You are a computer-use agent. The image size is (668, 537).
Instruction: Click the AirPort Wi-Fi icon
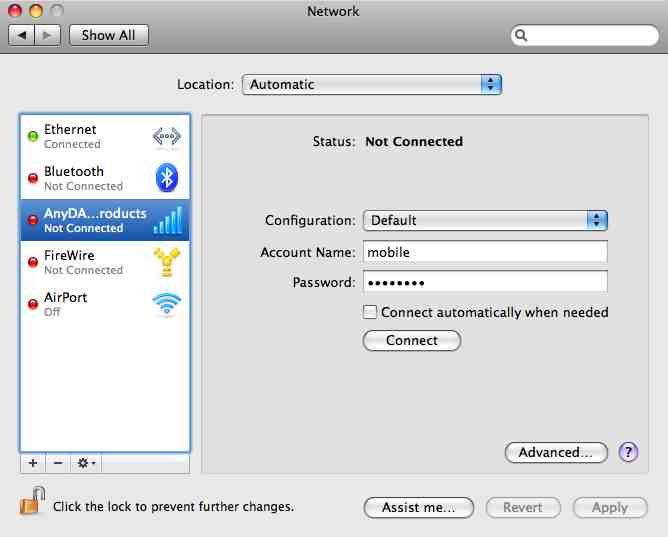166,304
